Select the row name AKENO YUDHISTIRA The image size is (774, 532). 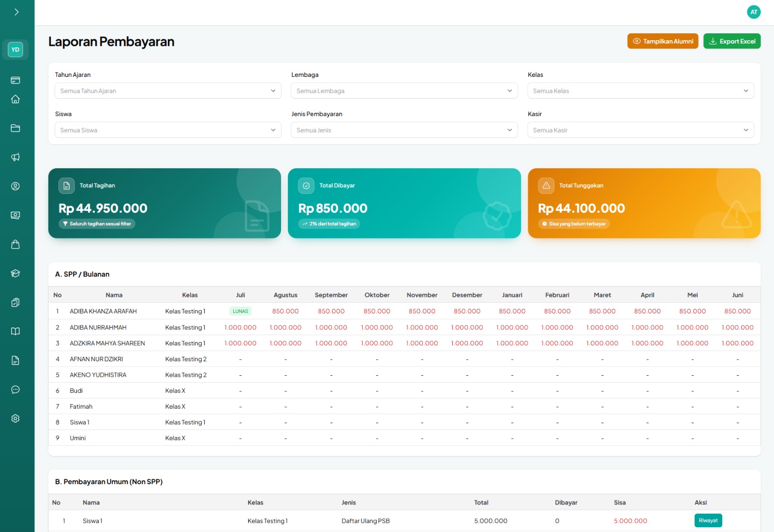tap(98, 375)
